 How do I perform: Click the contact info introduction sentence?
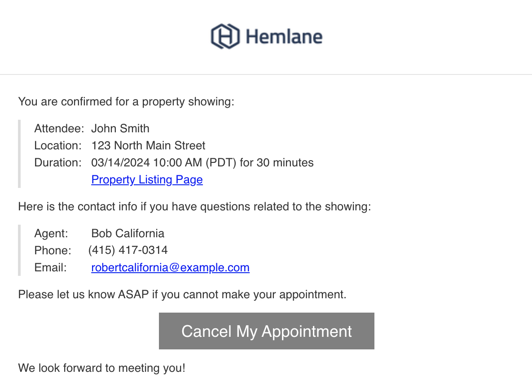click(x=195, y=206)
